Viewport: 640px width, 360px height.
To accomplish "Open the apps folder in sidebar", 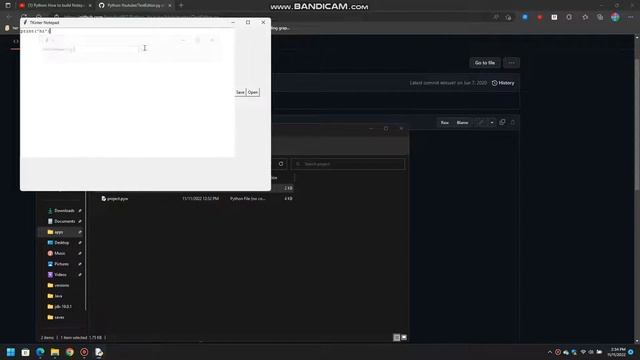I will coord(60,232).
